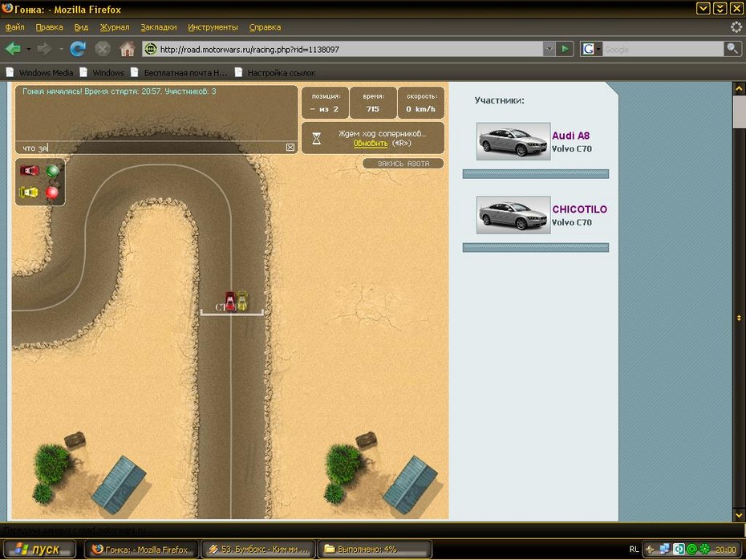Viewport: 746px width, 560px height.
Task: Open the Бесплатная почта bookmark
Action: [x=180, y=73]
